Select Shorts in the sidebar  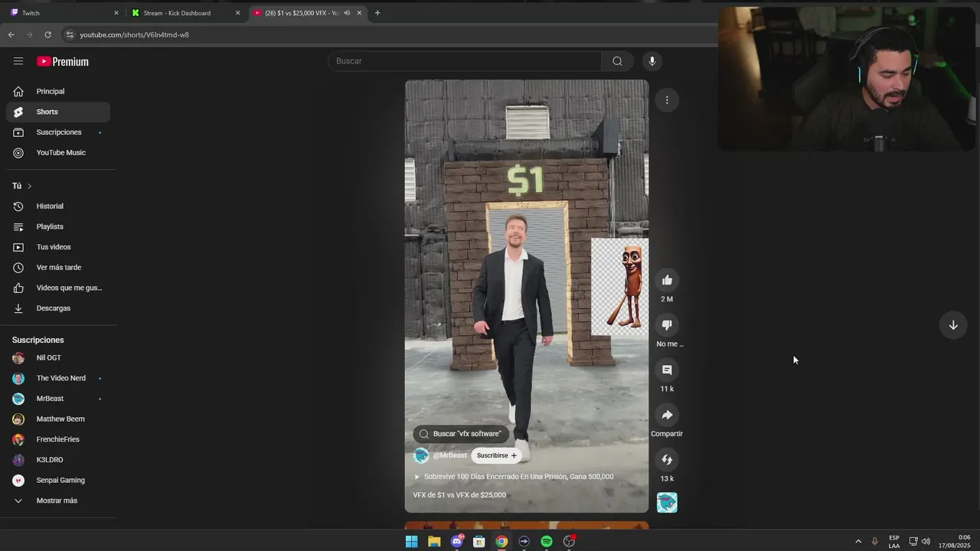(58, 112)
